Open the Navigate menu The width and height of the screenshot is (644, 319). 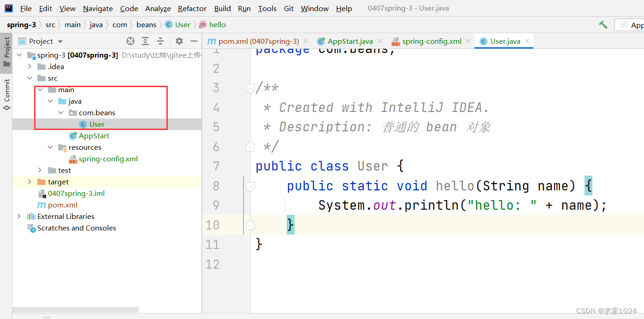click(x=98, y=8)
